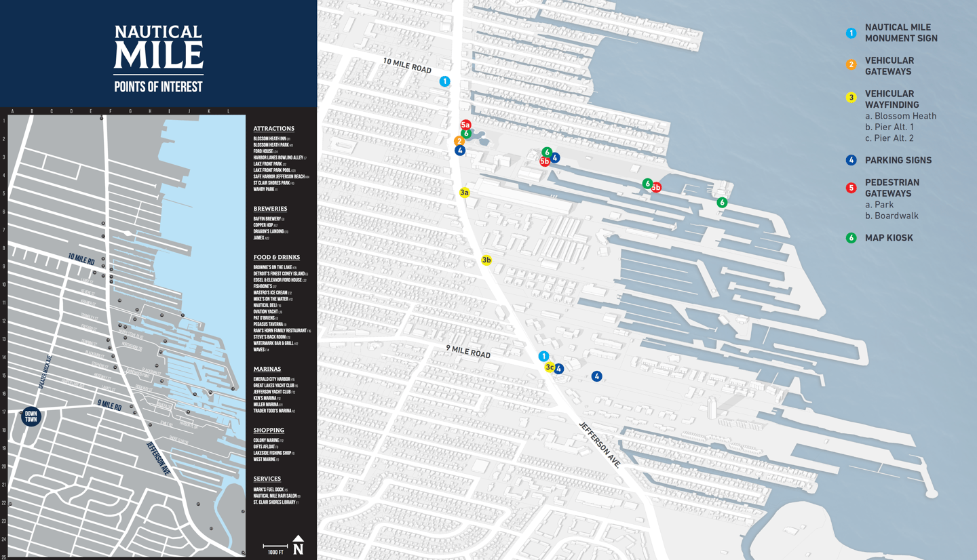The width and height of the screenshot is (977, 560).
Task: Click the orange Vehicular Gateway marker number 2
Action: tap(461, 142)
